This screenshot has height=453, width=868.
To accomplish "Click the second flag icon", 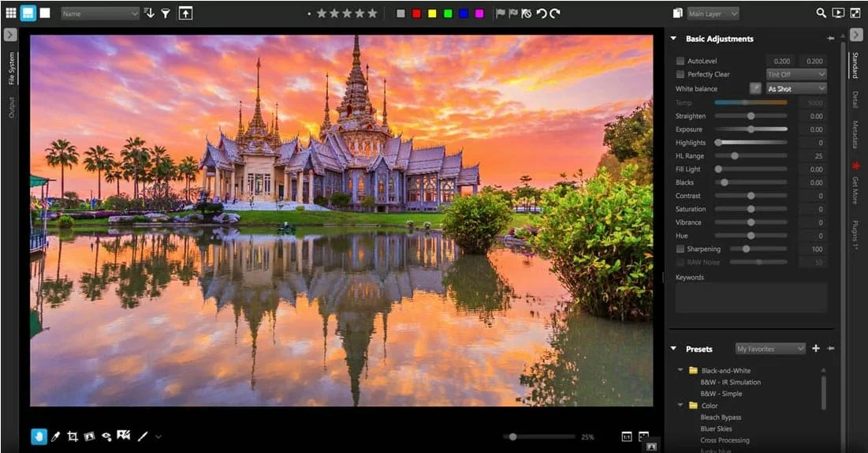I will (513, 13).
